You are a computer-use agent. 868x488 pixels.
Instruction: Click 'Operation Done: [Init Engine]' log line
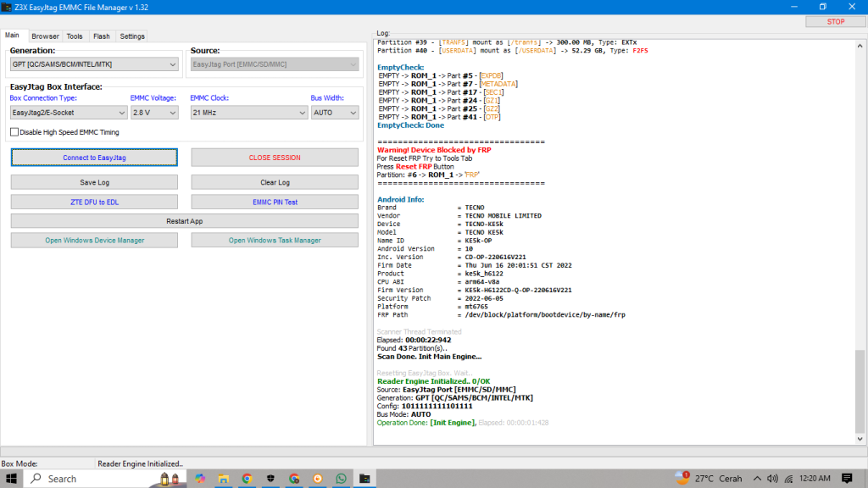pos(426,423)
